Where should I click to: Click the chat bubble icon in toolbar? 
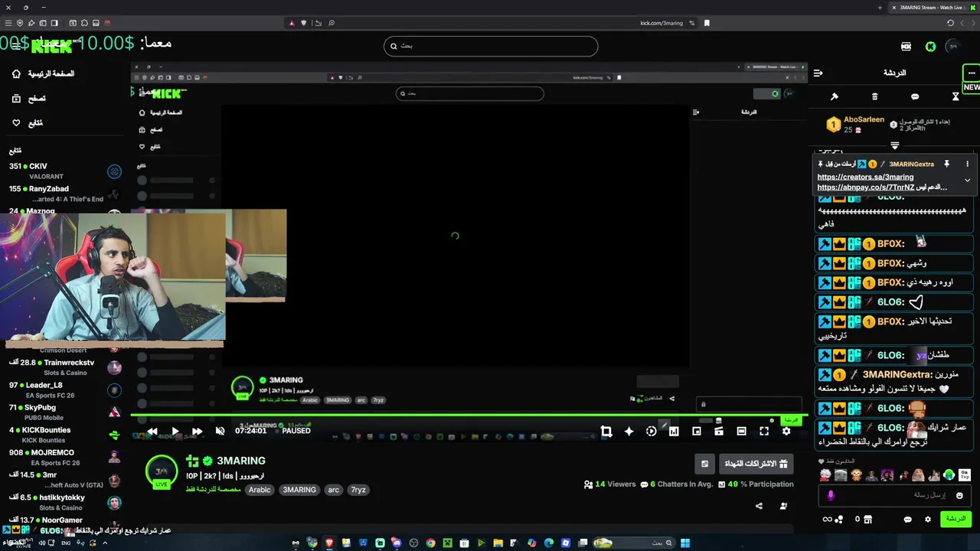(915, 96)
